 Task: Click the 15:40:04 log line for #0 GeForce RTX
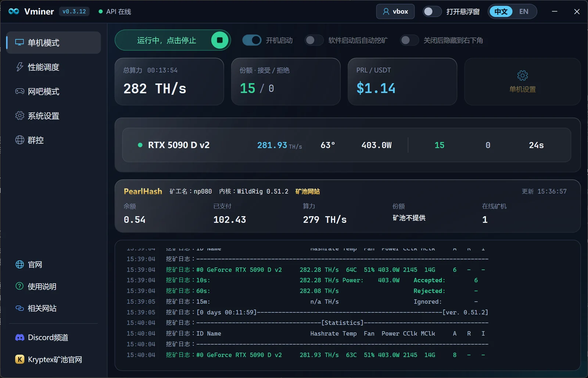point(306,355)
